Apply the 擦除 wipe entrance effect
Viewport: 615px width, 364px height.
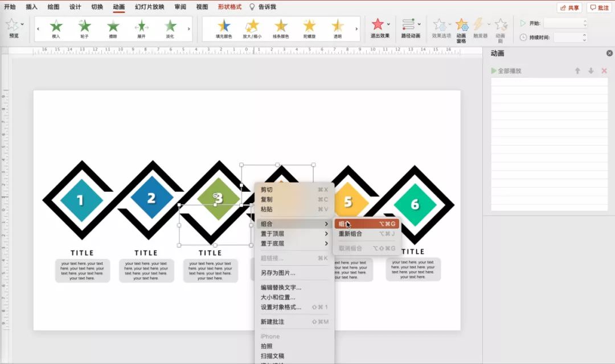pos(113,28)
